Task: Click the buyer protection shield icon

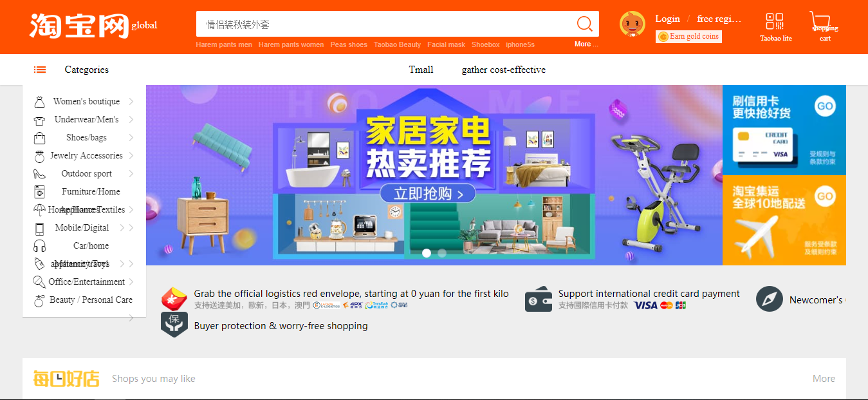Action: click(174, 325)
